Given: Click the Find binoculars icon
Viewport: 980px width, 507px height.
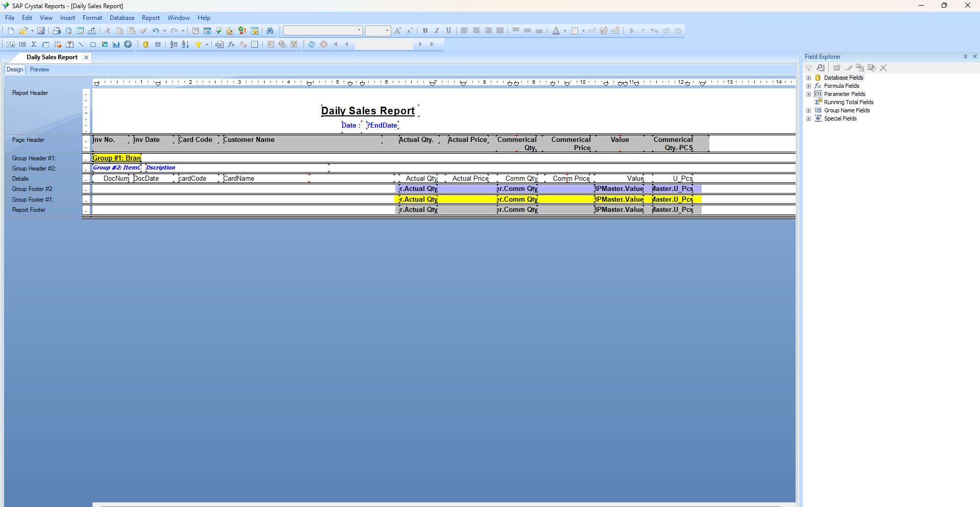Looking at the screenshot, I should coord(270,31).
